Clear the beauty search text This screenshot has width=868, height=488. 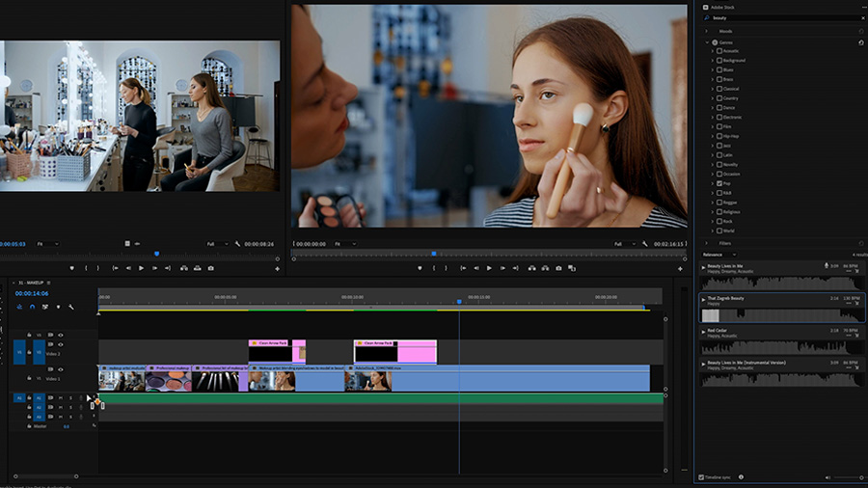click(861, 18)
